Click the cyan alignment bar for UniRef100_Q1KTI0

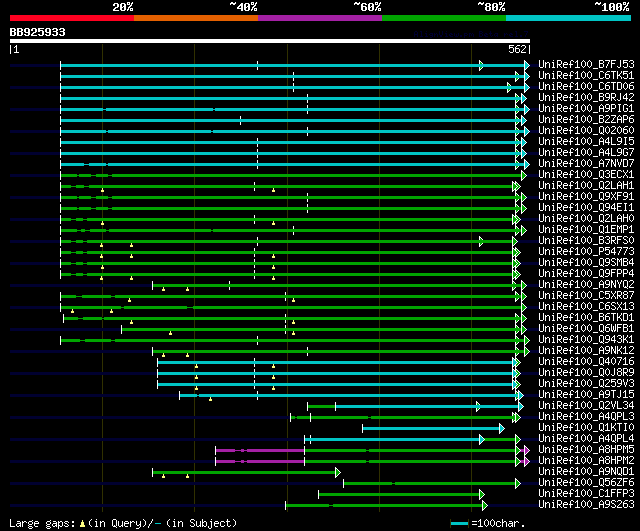(x=431, y=429)
